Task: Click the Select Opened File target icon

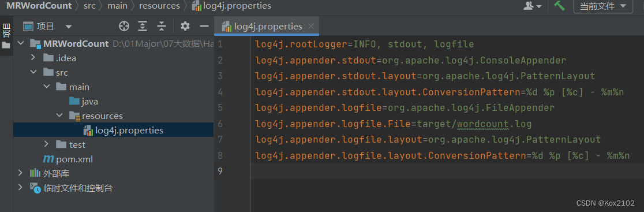Action: pos(124,27)
